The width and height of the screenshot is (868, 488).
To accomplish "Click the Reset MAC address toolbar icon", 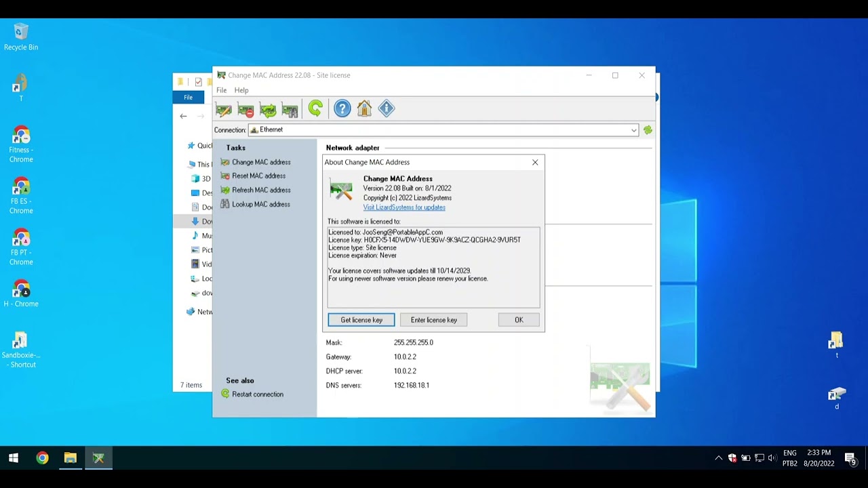I will point(245,109).
